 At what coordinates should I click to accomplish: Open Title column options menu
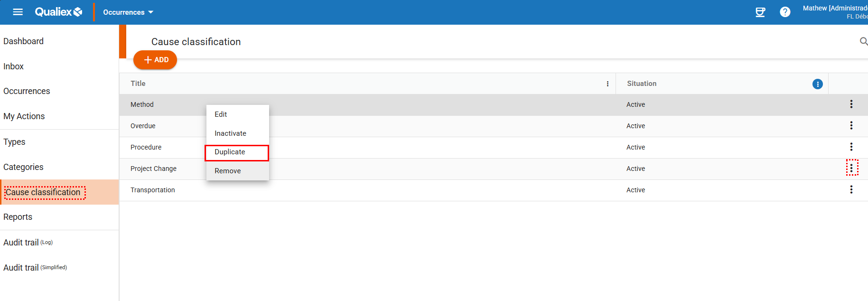(607, 84)
